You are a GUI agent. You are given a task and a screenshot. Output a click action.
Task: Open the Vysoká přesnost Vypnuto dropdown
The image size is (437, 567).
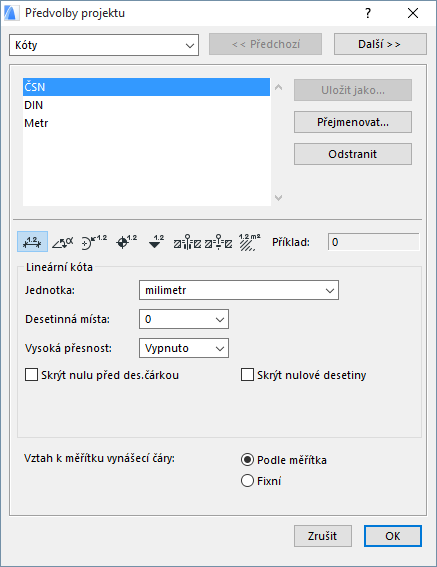[x=184, y=348]
